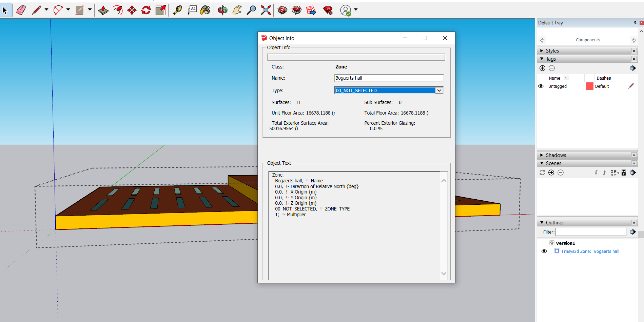Click Send to LayOut icon

pyautogui.click(x=311, y=10)
